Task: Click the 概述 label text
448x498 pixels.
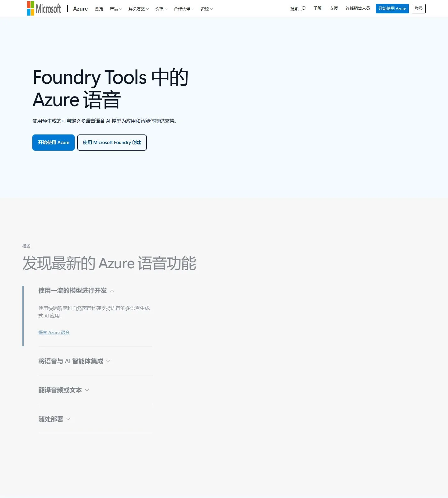Action: click(26, 246)
